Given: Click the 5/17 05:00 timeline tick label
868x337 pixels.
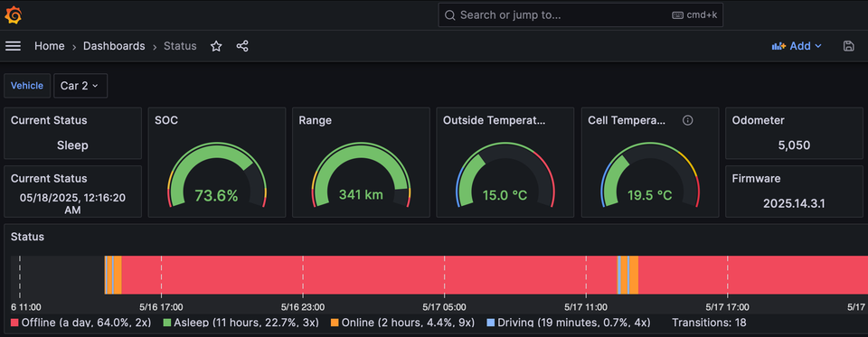Looking at the screenshot, I should click(444, 307).
